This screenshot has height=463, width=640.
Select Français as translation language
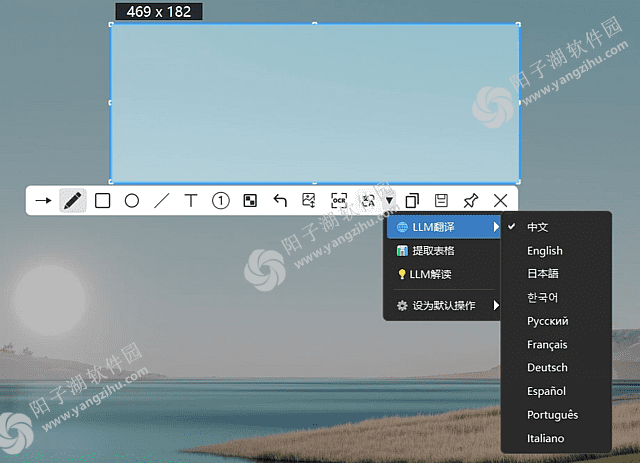[556, 344]
